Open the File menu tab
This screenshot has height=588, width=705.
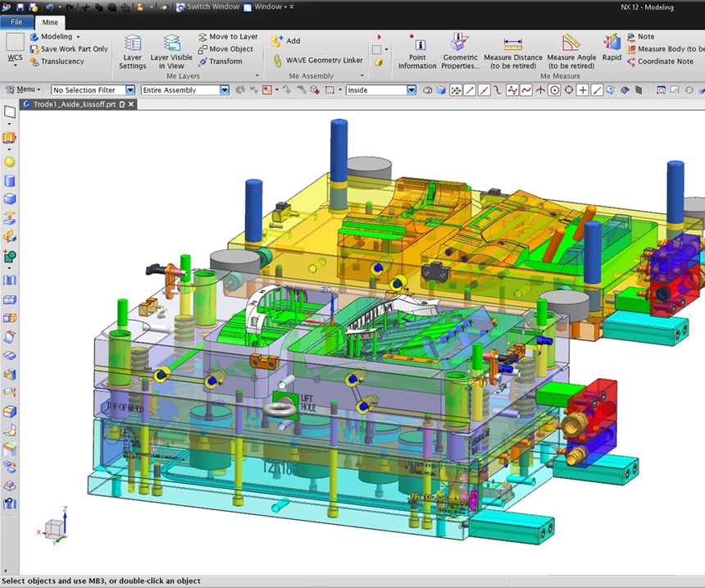(17, 21)
